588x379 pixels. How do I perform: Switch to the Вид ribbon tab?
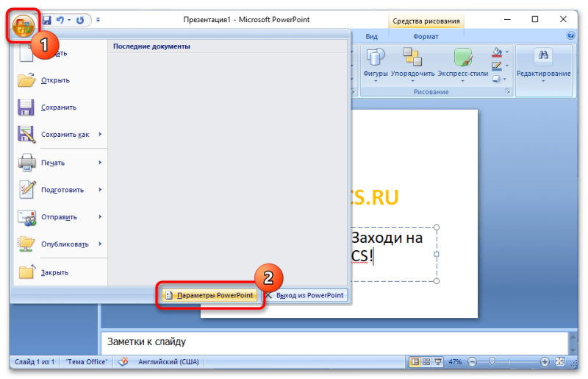coord(371,37)
